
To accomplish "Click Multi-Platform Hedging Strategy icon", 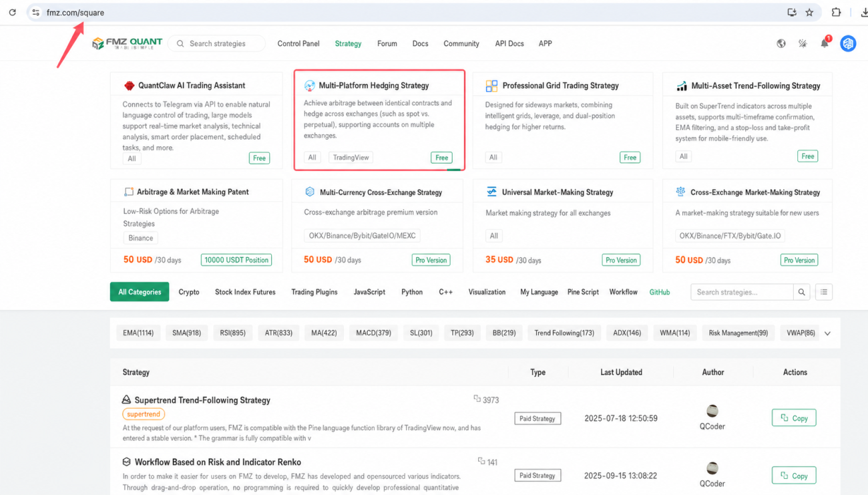I will (x=310, y=86).
